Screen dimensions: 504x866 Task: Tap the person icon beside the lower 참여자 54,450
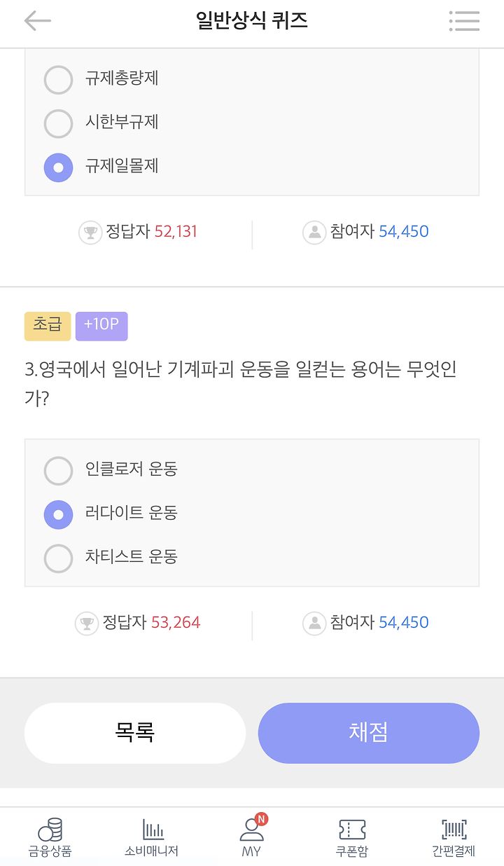314,623
